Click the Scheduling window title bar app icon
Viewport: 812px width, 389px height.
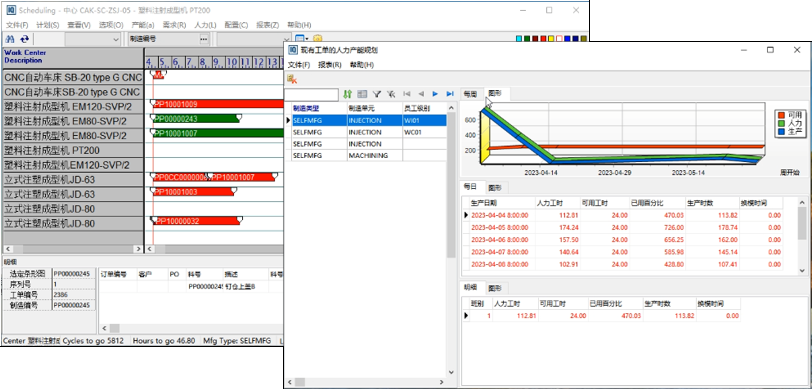coord(10,10)
